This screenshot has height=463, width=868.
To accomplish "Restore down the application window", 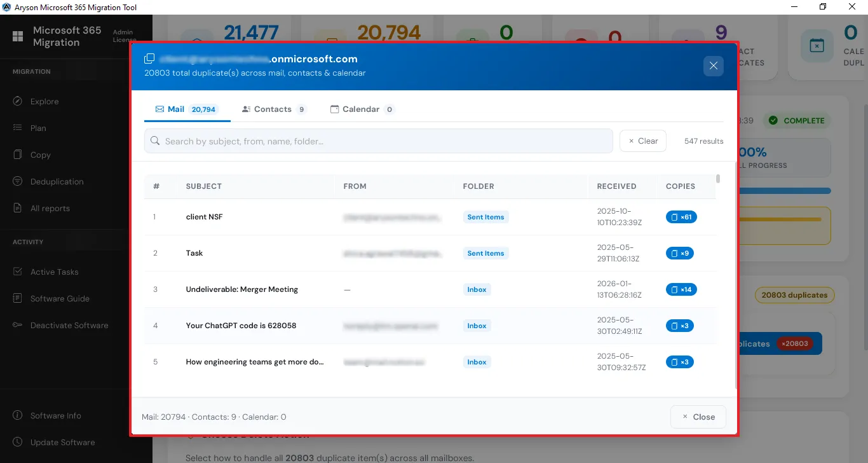I will point(823,7).
